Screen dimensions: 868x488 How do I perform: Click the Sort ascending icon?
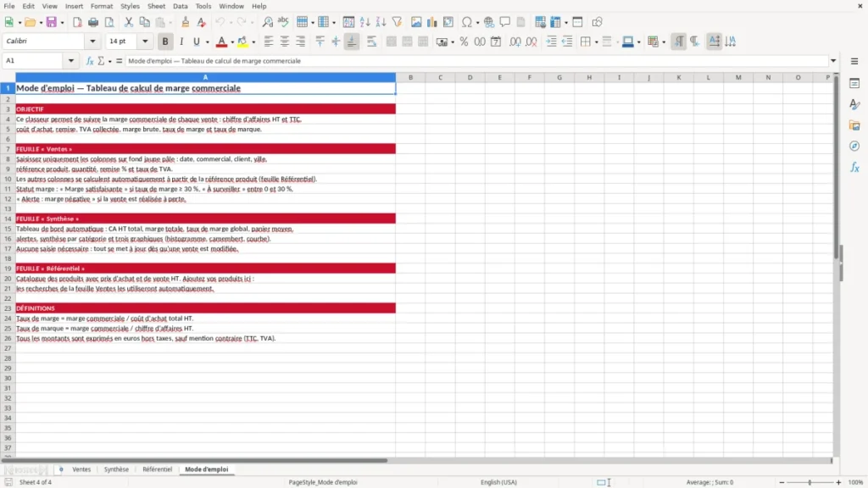click(364, 22)
